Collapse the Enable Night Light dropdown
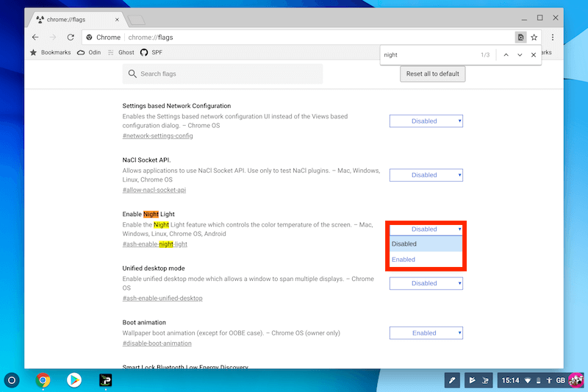This screenshot has width=588, height=392. point(426,229)
